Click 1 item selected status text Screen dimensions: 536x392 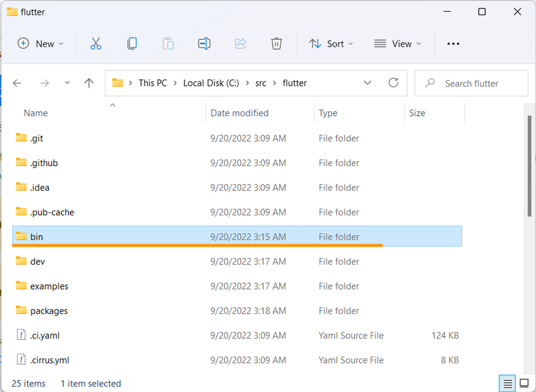pyautogui.click(x=91, y=384)
